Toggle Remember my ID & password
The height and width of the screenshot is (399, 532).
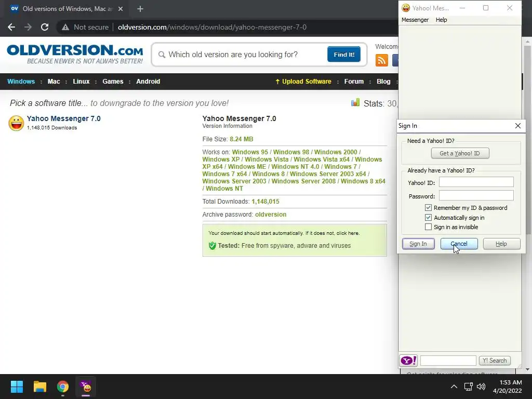(428, 208)
